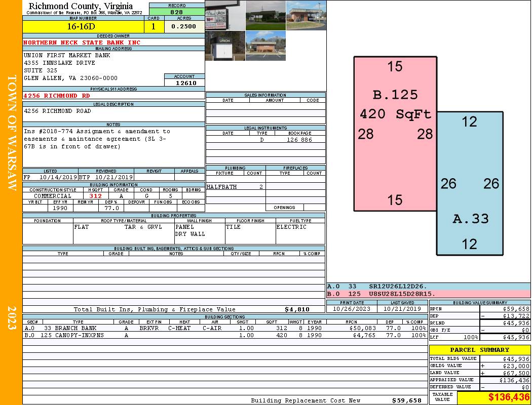Click wall finish DRY WALL
532x405 pixels.
point(190,234)
